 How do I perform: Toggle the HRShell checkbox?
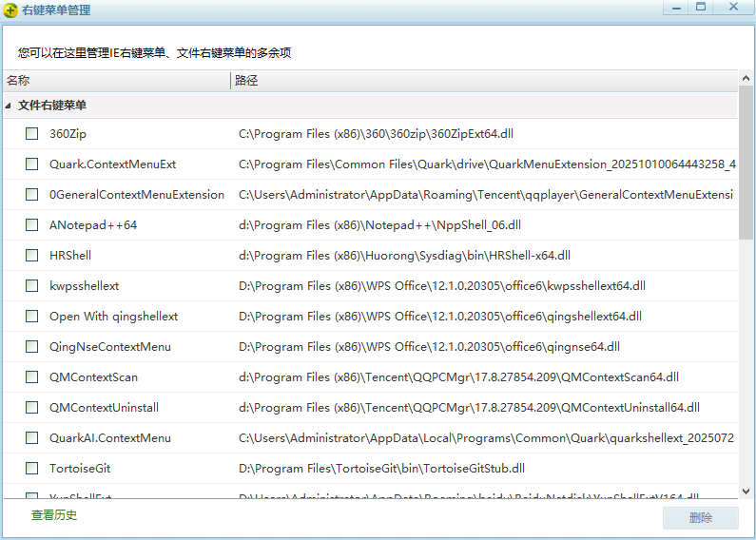[31, 255]
